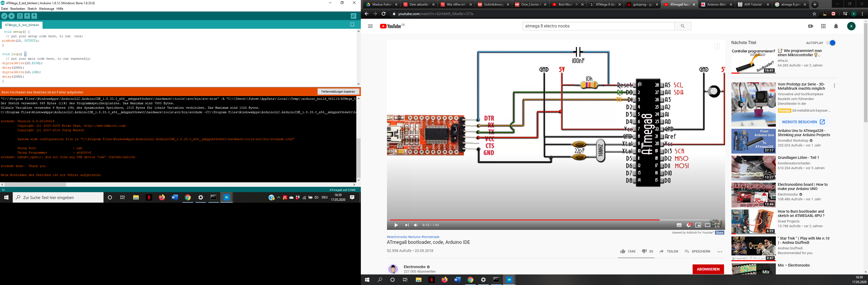868x285 pixels.
Task: Open the Bearbeiten menu in Arduino
Action: click(17, 9)
